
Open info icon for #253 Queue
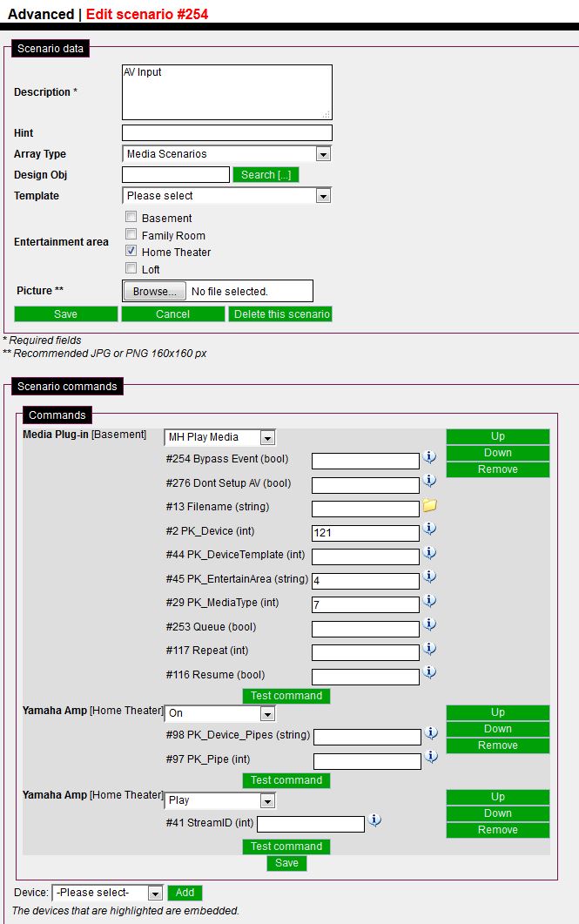pyautogui.click(x=430, y=624)
